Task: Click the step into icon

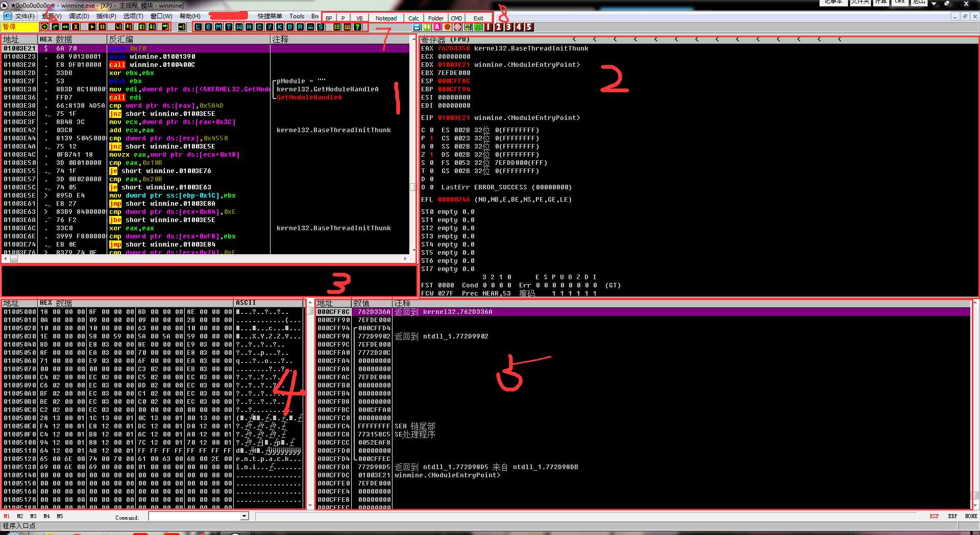Action: [118, 27]
